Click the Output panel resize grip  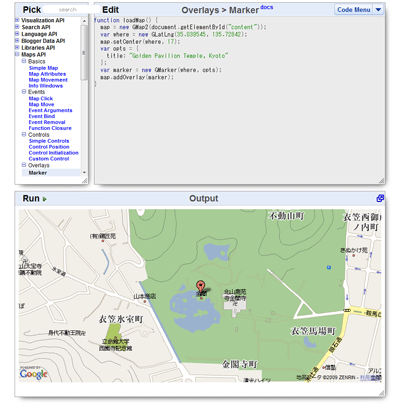[382, 393]
